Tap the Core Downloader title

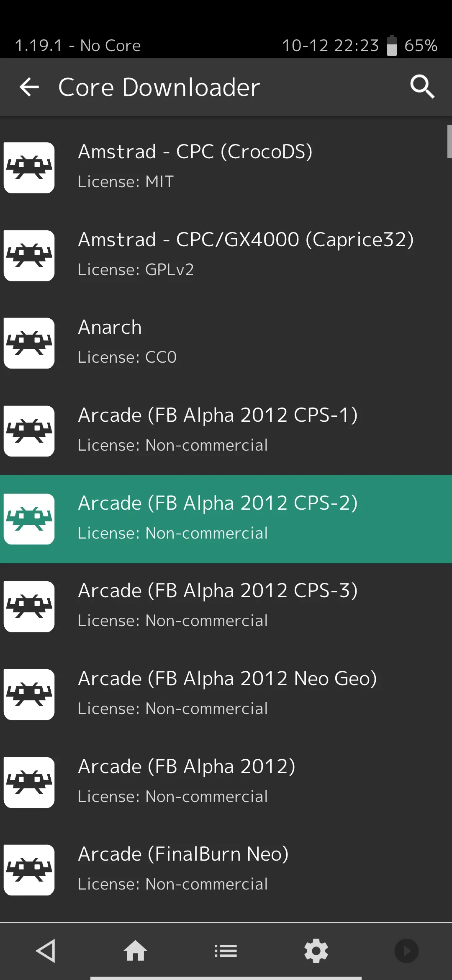[x=159, y=87]
